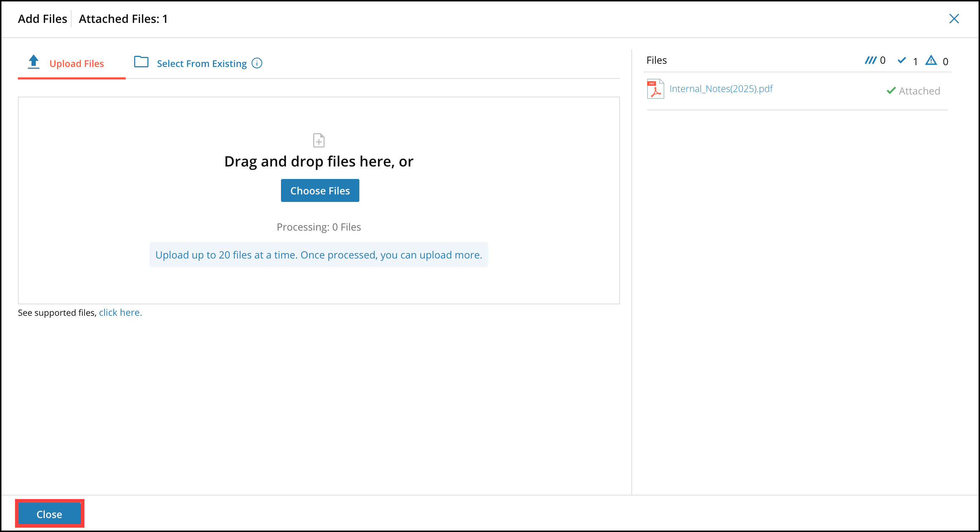Select the Upload Files tab
The height and width of the screenshot is (532, 980).
[77, 63]
